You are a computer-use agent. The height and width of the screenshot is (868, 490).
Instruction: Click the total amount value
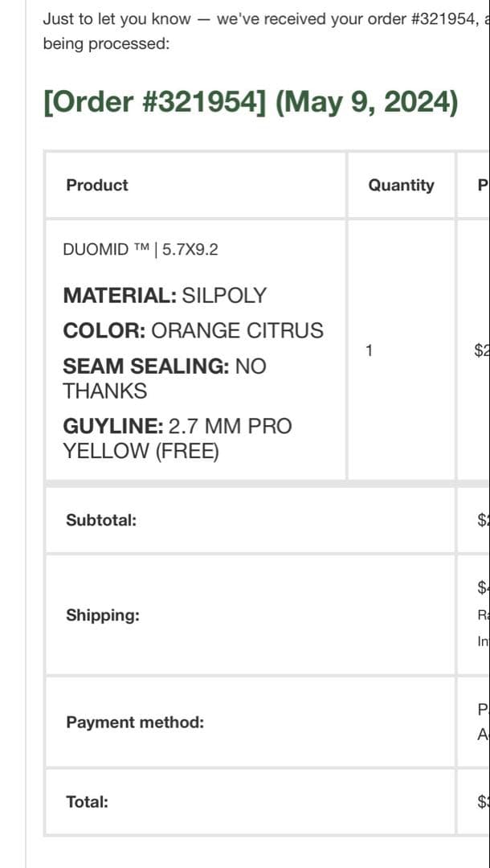point(482,801)
